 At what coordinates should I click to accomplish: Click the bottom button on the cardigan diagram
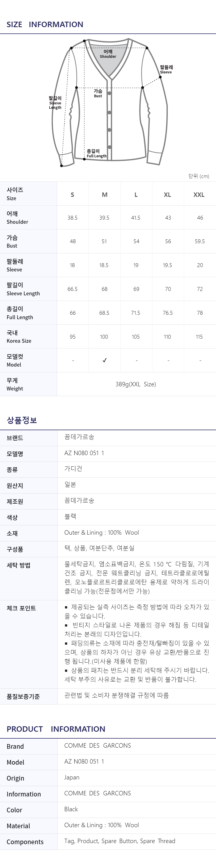coord(109,147)
